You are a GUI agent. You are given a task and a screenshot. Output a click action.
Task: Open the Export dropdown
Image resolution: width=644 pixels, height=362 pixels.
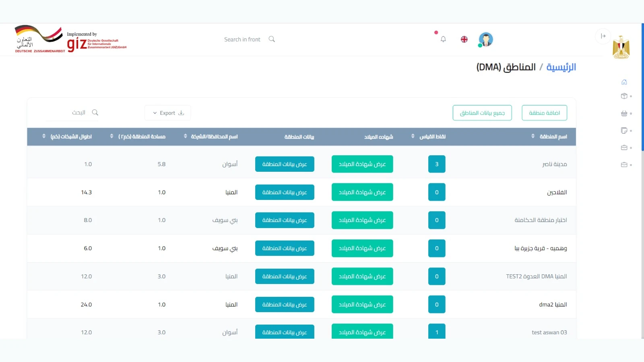[168, 113]
